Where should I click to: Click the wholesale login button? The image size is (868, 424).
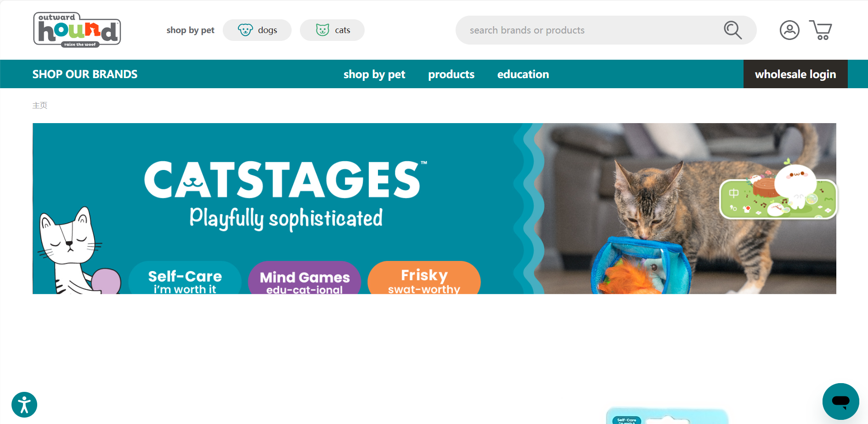(795, 74)
